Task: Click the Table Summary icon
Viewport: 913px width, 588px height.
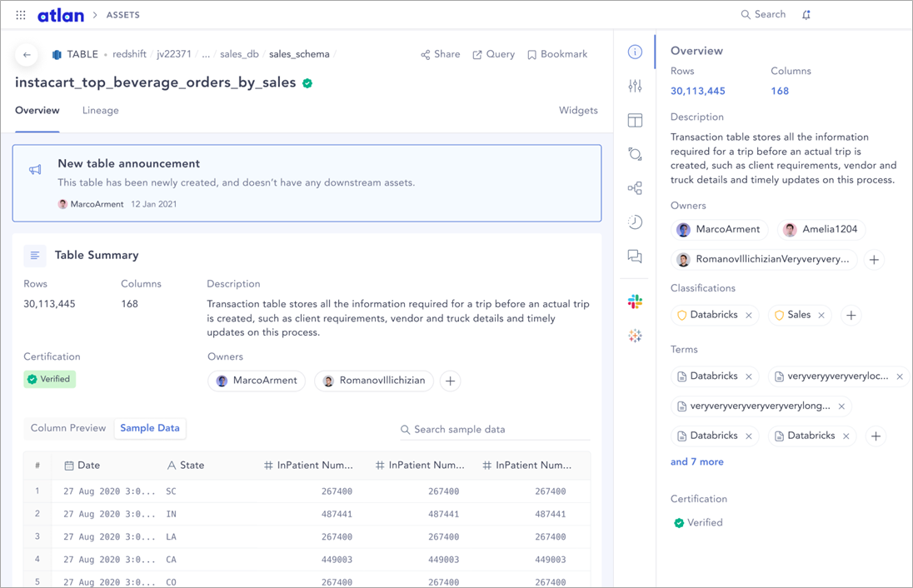Action: tap(35, 256)
